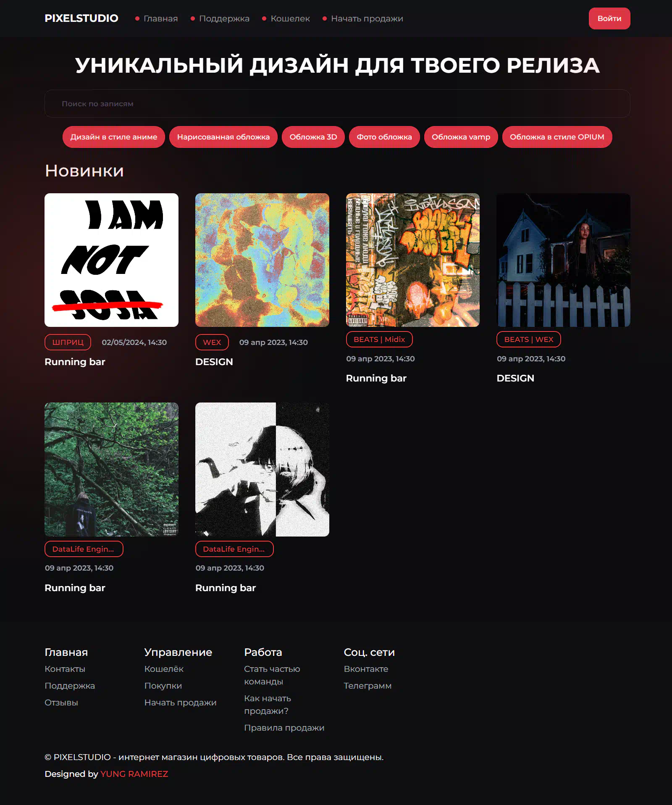Open Правила продажи in the footer

(284, 728)
